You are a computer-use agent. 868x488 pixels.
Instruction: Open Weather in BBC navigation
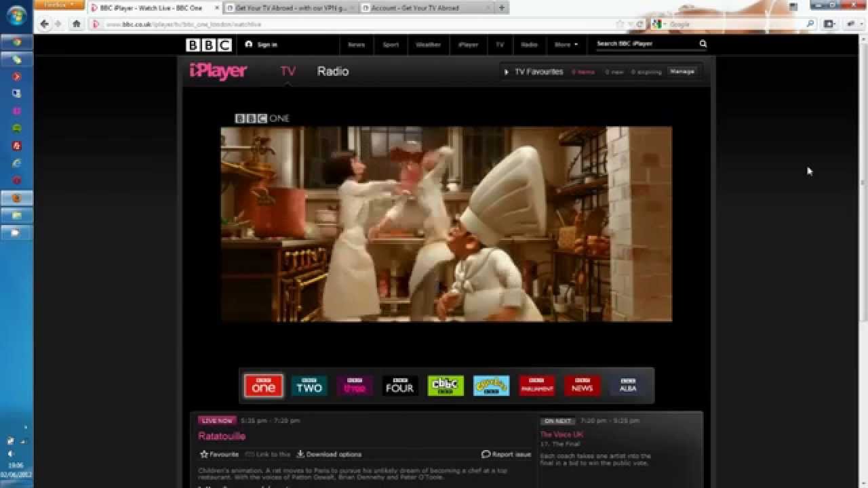click(428, 45)
